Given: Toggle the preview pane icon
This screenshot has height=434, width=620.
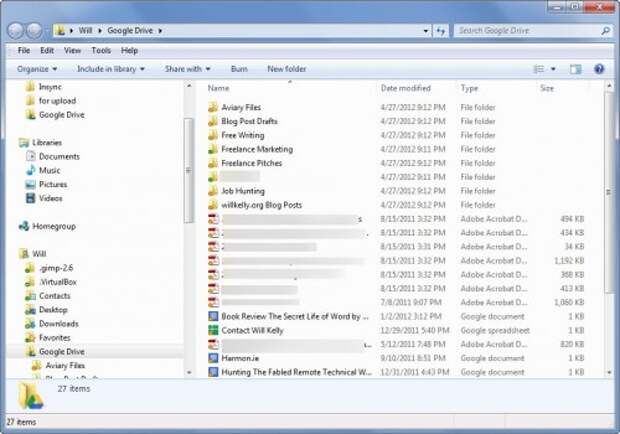Looking at the screenshot, I should click(575, 69).
